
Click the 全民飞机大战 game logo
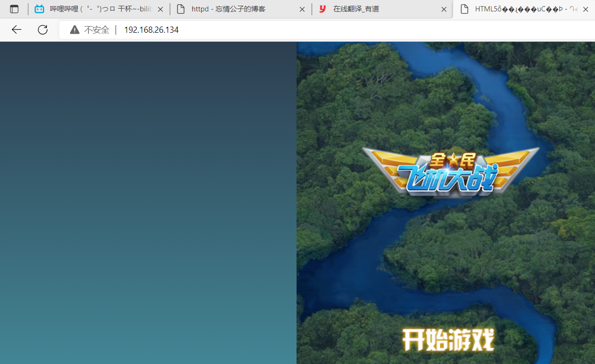450,171
